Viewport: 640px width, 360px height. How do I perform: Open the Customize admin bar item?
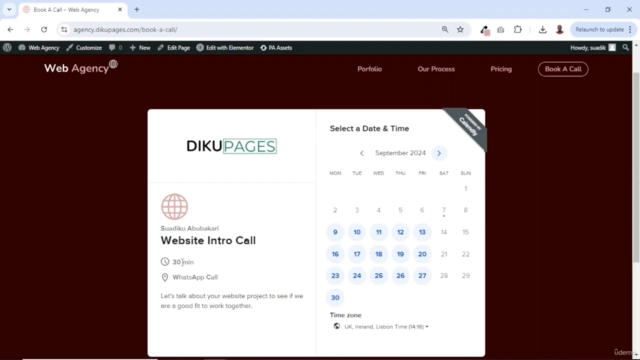(x=84, y=48)
